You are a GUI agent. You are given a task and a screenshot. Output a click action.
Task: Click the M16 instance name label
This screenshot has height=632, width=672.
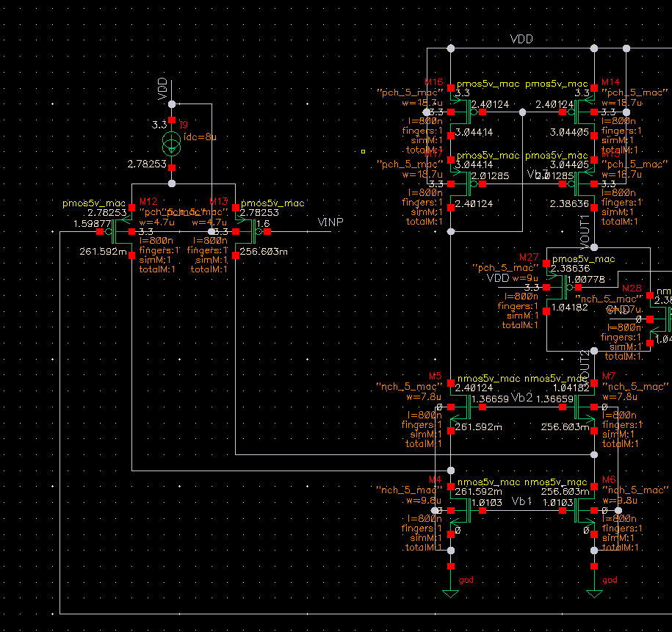[x=434, y=82]
